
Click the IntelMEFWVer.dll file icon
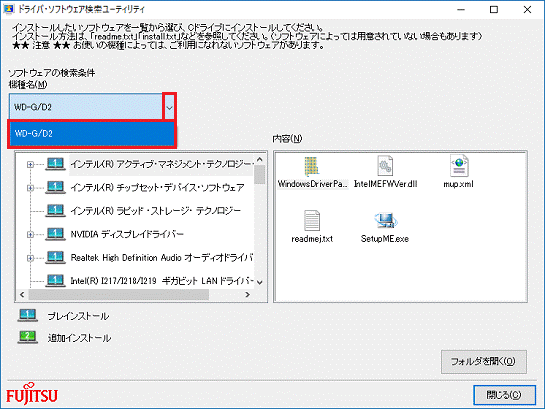click(385, 166)
